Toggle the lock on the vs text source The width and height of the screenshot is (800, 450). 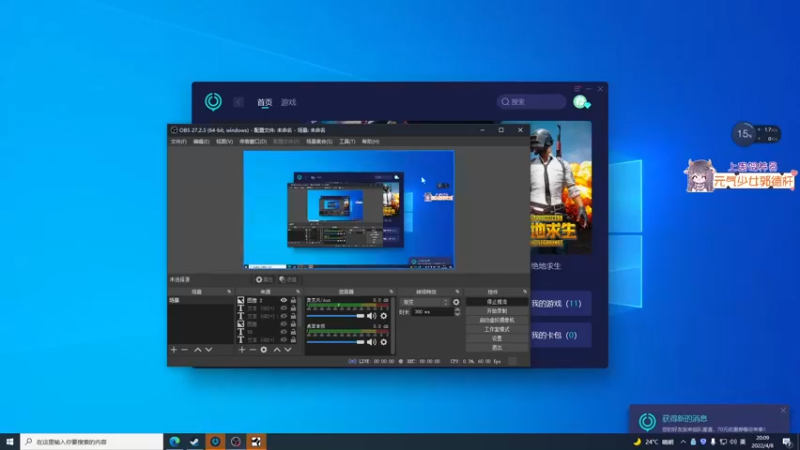(x=293, y=332)
